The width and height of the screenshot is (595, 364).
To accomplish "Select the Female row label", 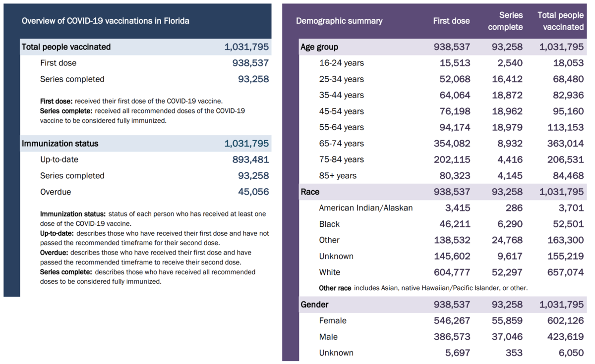I will 332,321.
